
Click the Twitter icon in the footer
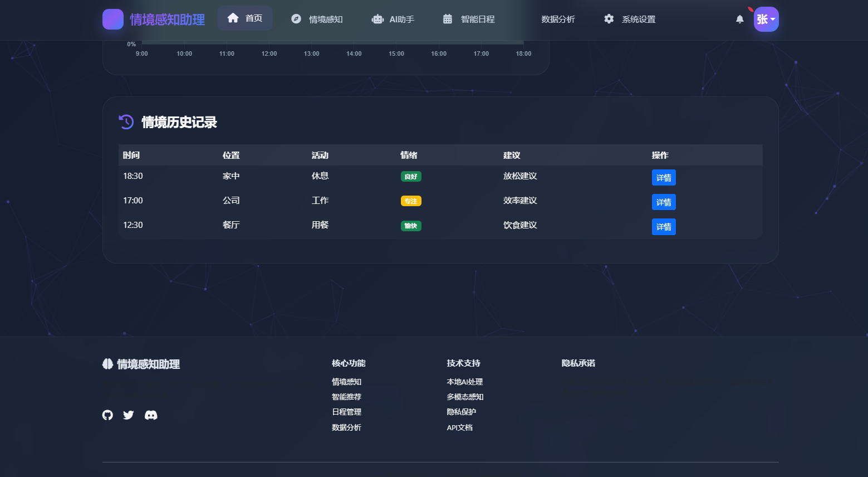pyautogui.click(x=129, y=415)
